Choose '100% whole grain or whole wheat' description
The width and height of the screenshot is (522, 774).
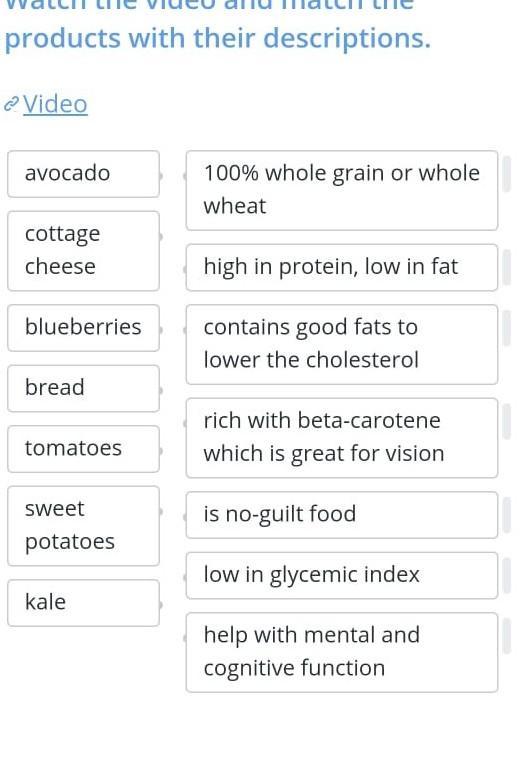[x=342, y=191]
